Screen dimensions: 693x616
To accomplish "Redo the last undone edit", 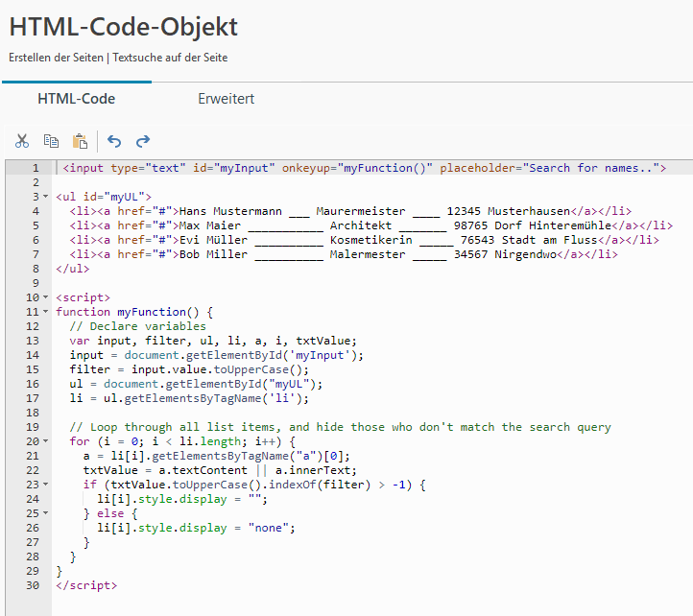I will [143, 141].
